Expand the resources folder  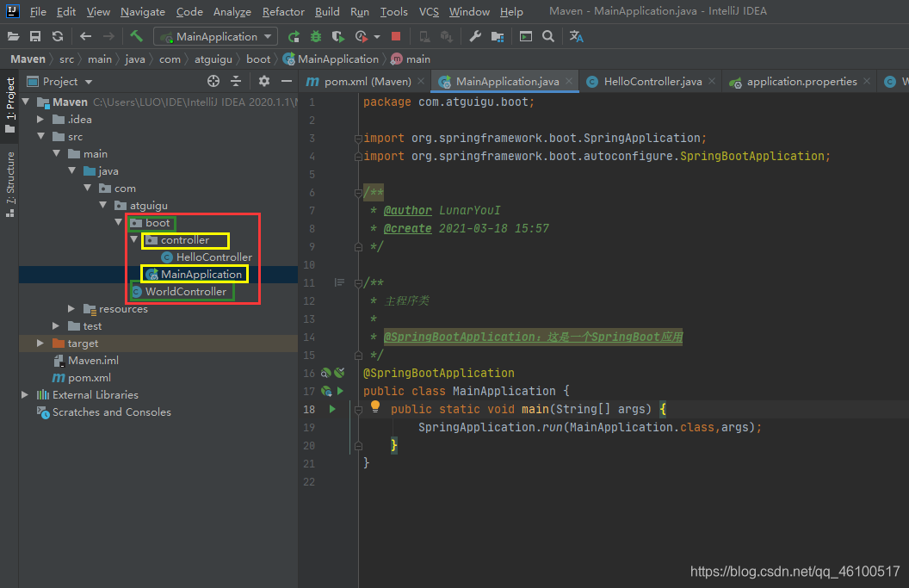pyautogui.click(x=71, y=308)
